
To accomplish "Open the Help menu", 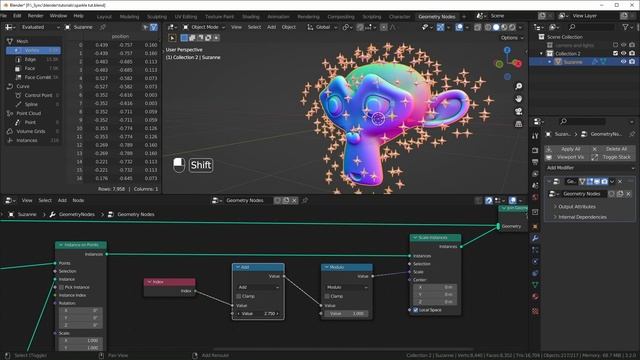I will 78,16.
